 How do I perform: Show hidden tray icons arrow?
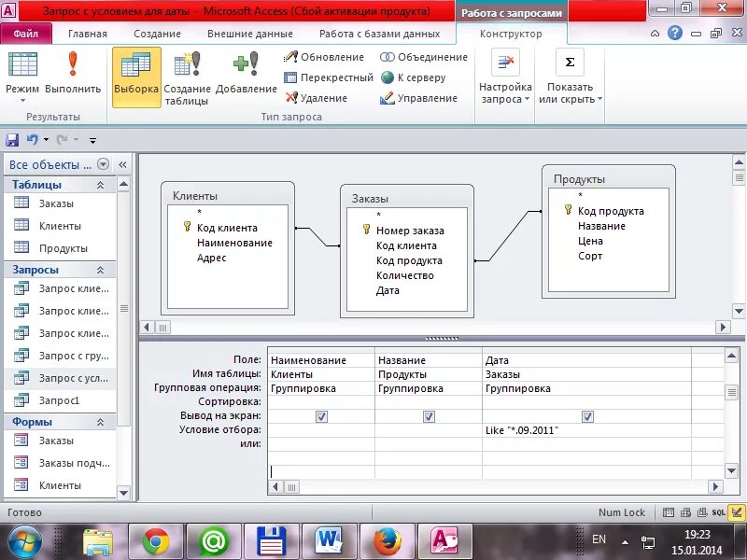625,542
